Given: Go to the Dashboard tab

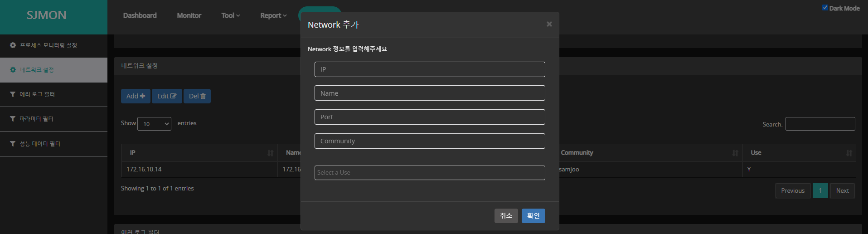Looking at the screenshot, I should (140, 15).
